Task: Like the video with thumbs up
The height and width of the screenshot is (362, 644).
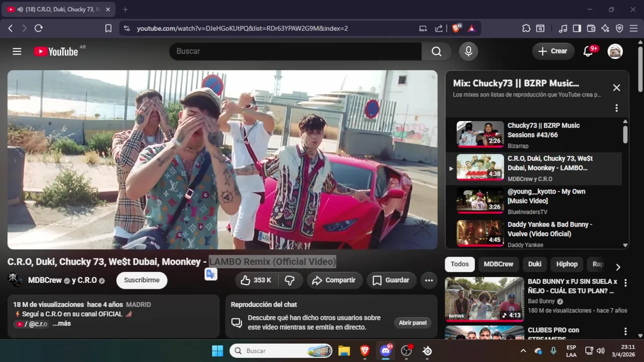Action: (x=257, y=280)
